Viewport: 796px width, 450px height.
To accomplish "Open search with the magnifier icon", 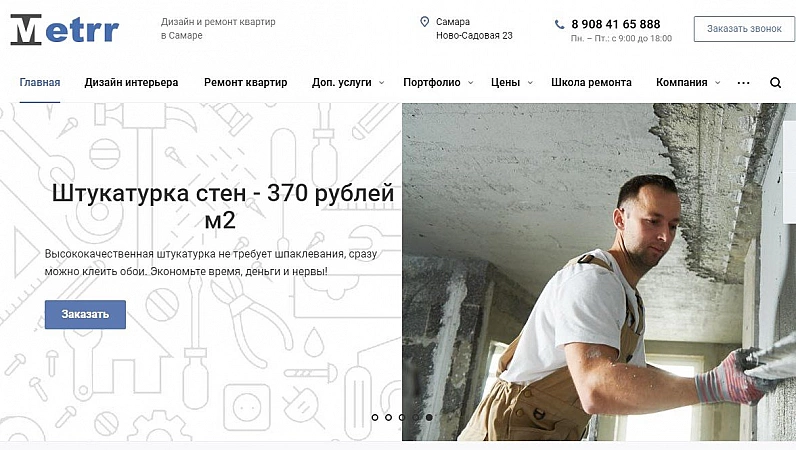I will (x=775, y=83).
